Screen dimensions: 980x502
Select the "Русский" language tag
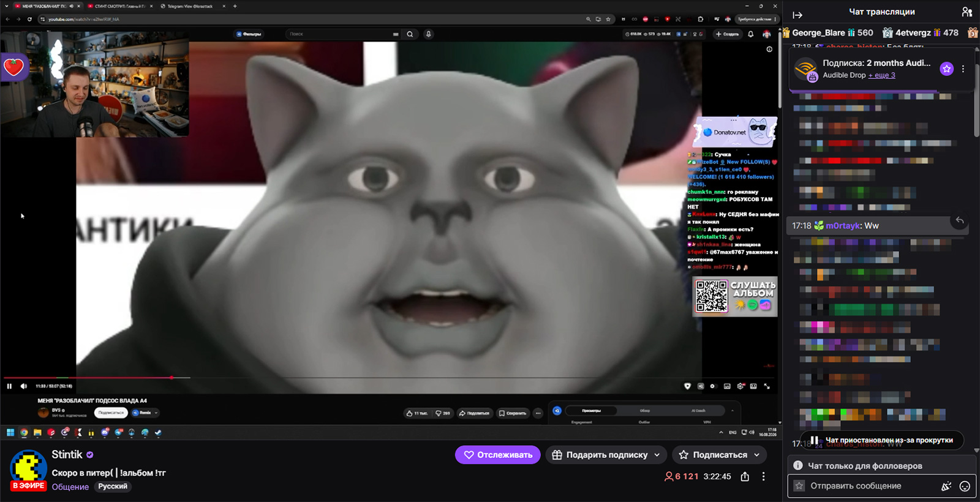tap(113, 487)
